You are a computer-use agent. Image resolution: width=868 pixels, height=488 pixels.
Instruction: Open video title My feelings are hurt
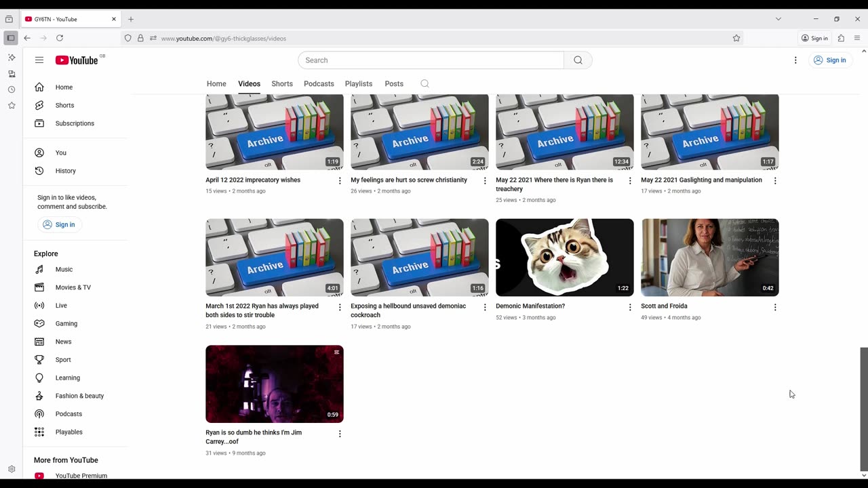tap(409, 180)
